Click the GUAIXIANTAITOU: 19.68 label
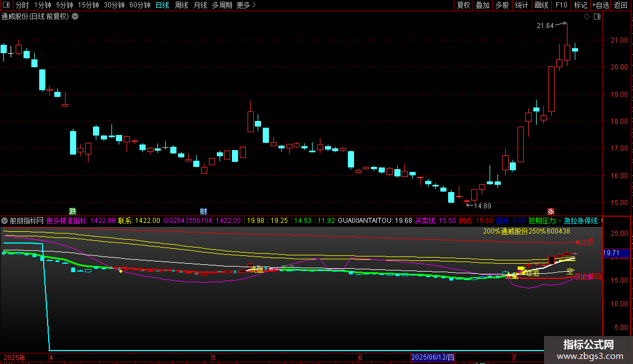Viewport: 633px width, 364px height. (x=375, y=221)
